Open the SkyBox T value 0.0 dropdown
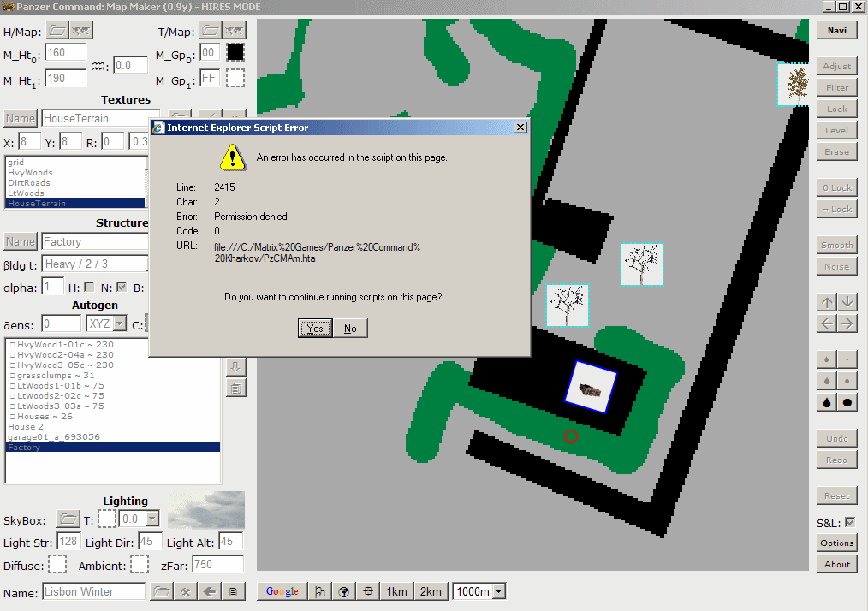 152,519
